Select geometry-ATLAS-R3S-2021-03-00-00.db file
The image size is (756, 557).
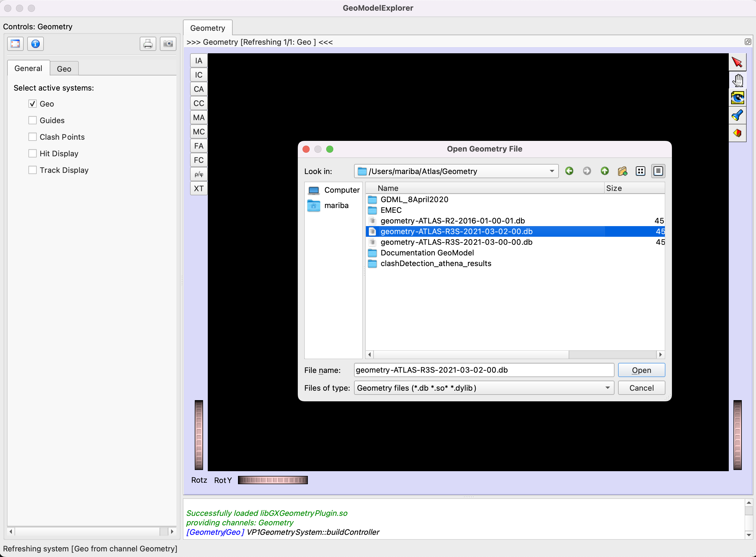click(515, 242)
